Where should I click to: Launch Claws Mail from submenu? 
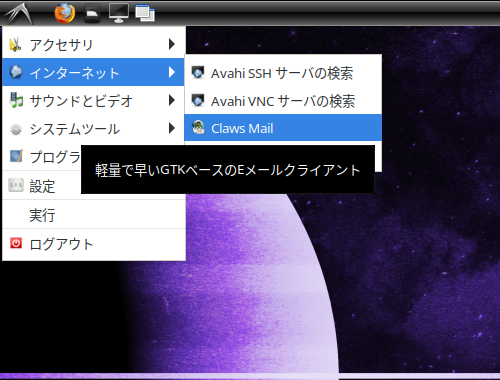click(283, 128)
